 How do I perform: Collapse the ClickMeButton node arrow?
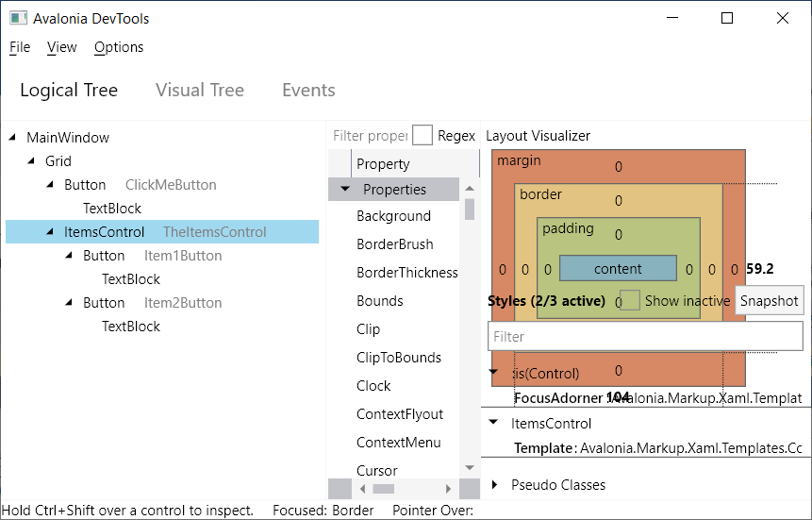click(x=50, y=185)
